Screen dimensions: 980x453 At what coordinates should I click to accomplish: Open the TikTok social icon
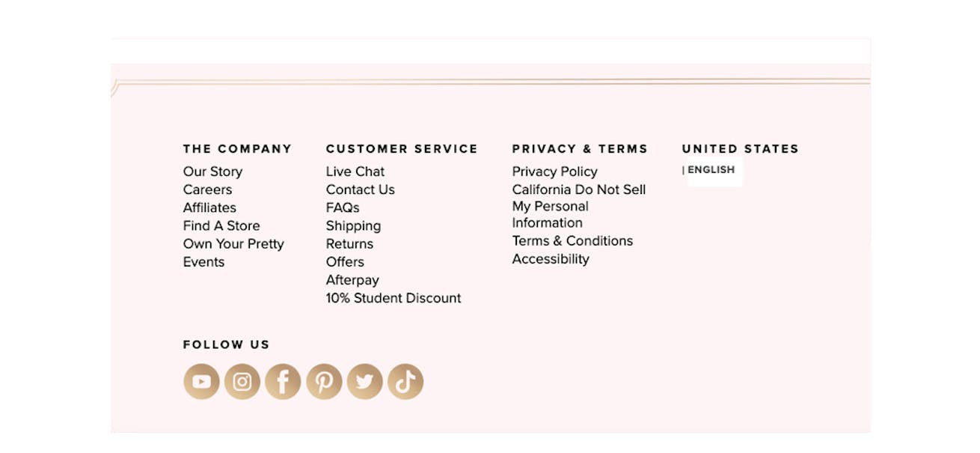pos(405,382)
